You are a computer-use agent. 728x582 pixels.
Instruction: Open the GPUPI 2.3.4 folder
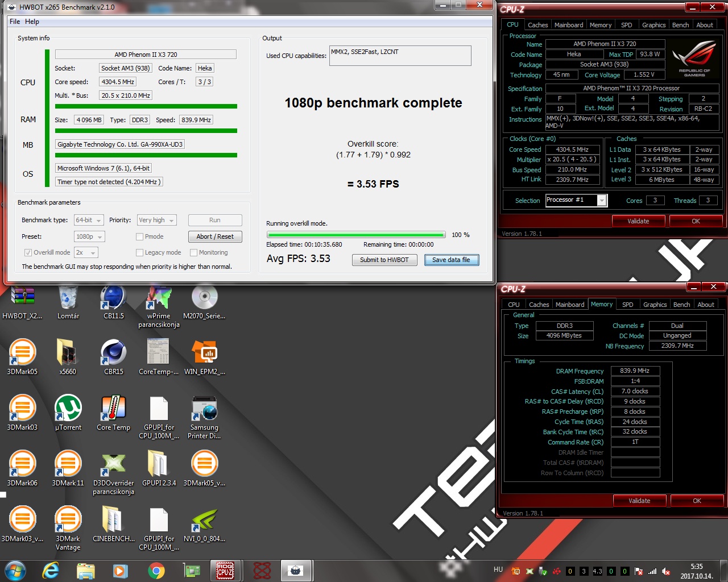(159, 468)
